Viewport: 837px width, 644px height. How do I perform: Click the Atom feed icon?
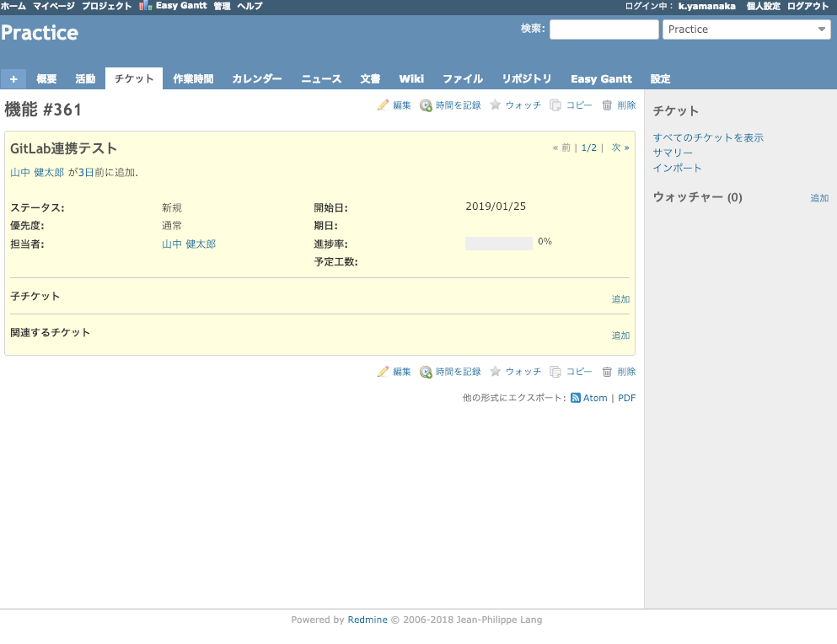coord(576,398)
